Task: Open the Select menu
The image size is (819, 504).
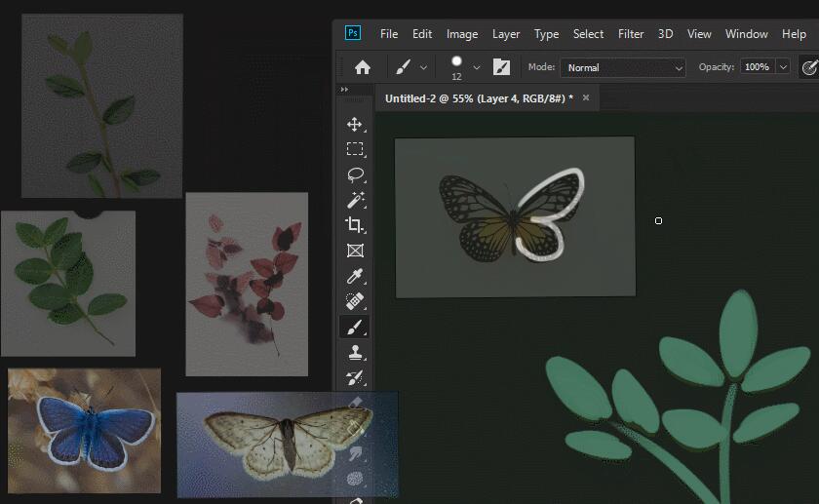Action: (588, 34)
